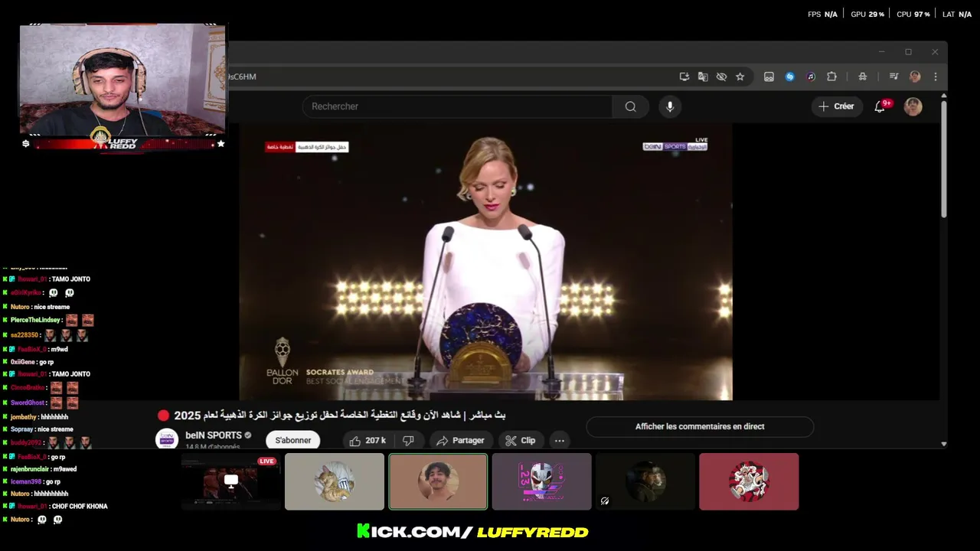This screenshot has height=551, width=980.
Task: Click the GPU 29% performance readout
Action: (x=867, y=15)
